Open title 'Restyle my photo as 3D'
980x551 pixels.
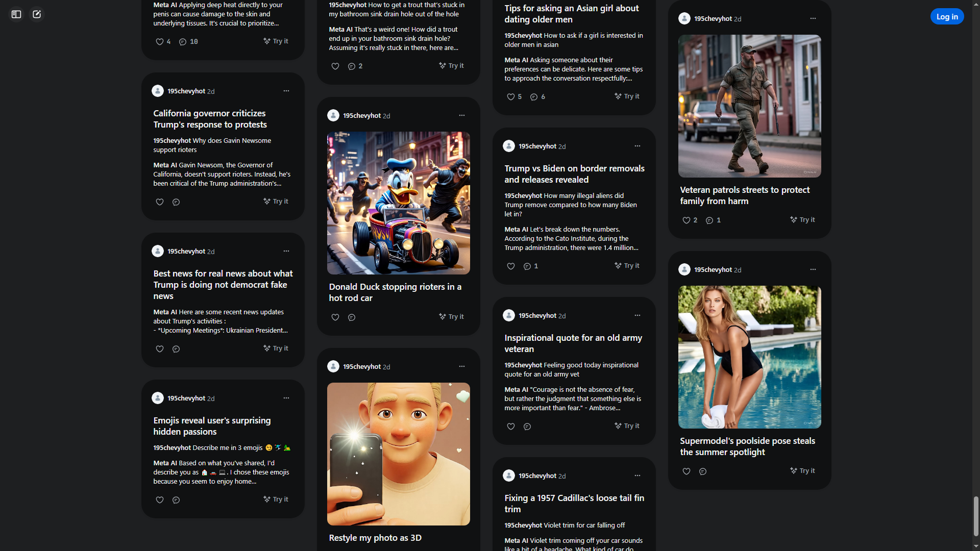[375, 538]
